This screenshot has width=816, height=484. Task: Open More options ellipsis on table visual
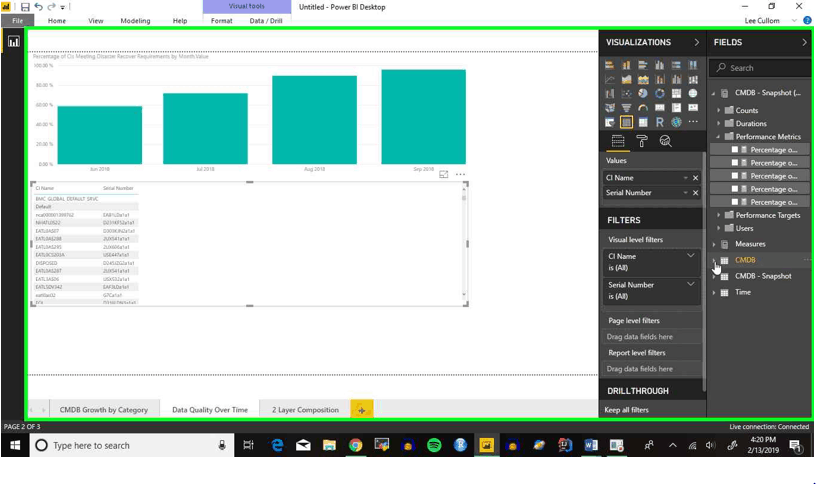click(460, 174)
